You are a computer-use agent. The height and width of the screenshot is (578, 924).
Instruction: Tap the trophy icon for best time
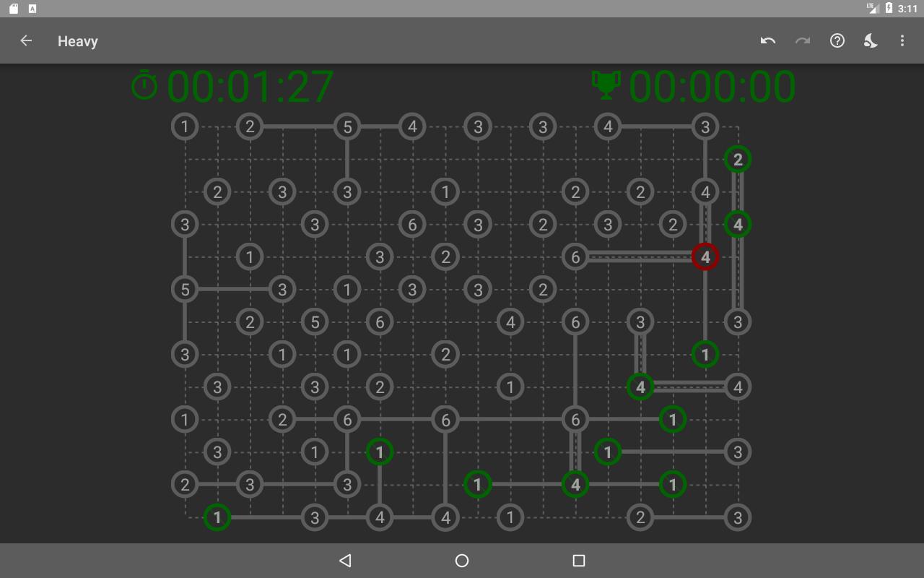click(x=606, y=85)
